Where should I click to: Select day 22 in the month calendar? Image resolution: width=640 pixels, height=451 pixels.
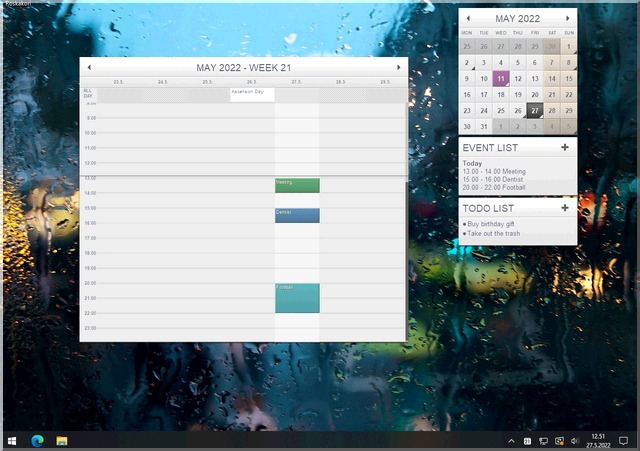569,95
